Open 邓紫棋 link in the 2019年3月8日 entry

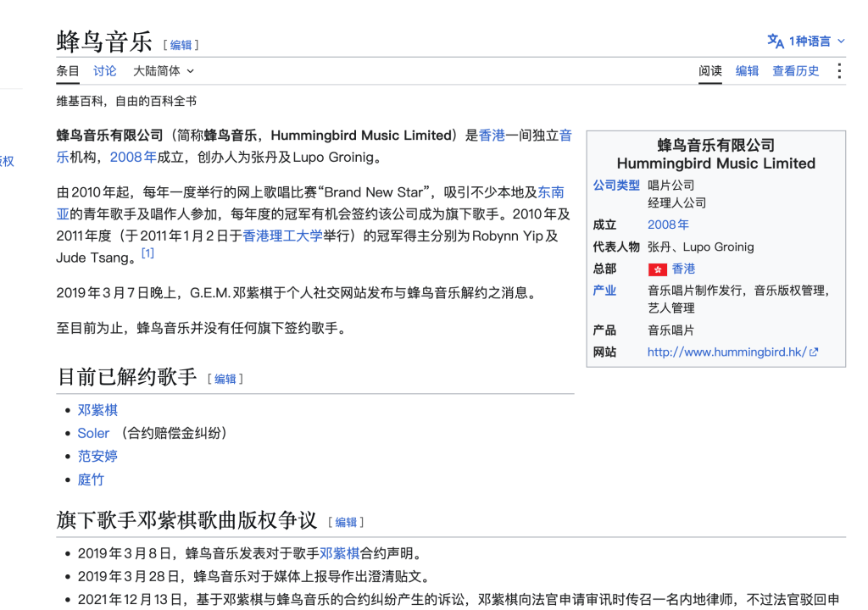coord(339,553)
